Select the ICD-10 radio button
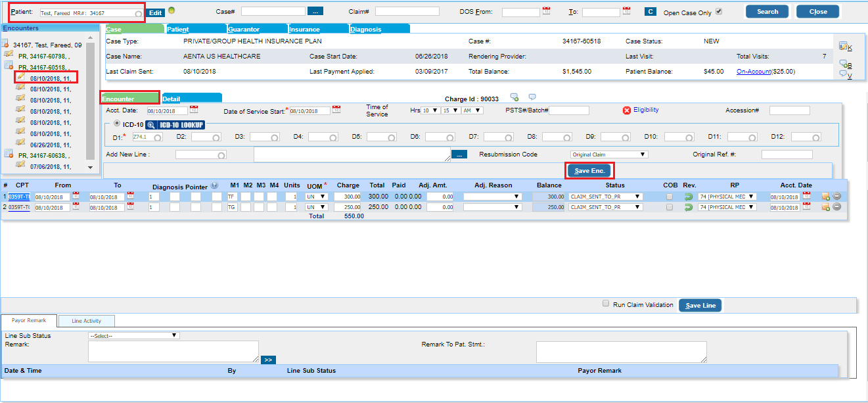The width and height of the screenshot is (868, 403). (x=117, y=124)
